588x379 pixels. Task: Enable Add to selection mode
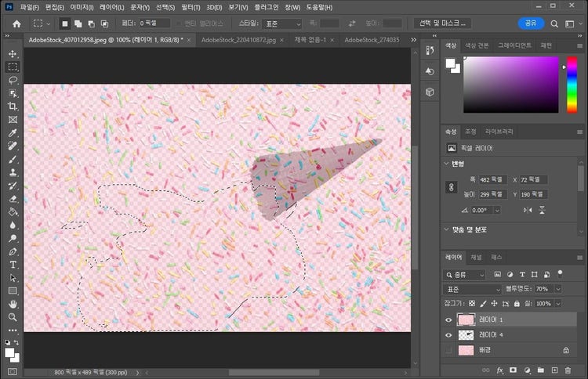pyautogui.click(x=78, y=23)
